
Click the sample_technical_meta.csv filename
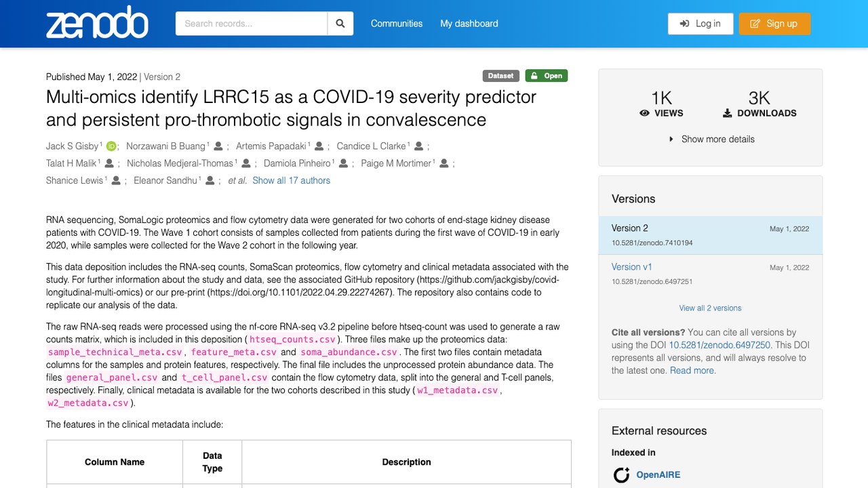(115, 352)
